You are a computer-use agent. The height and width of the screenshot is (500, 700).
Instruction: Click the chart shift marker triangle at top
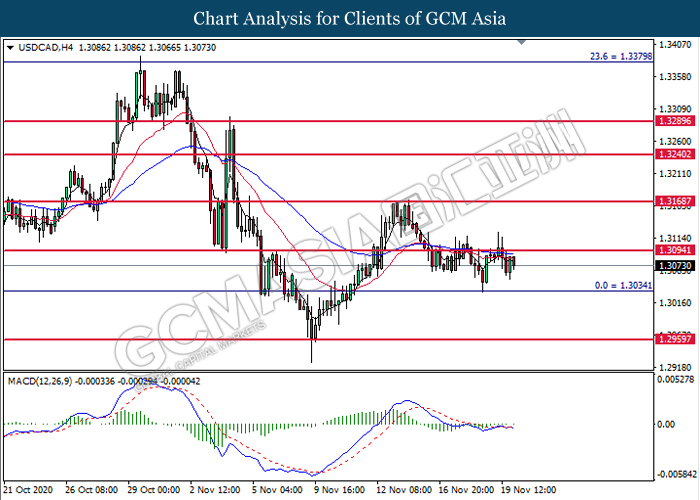[x=521, y=42]
